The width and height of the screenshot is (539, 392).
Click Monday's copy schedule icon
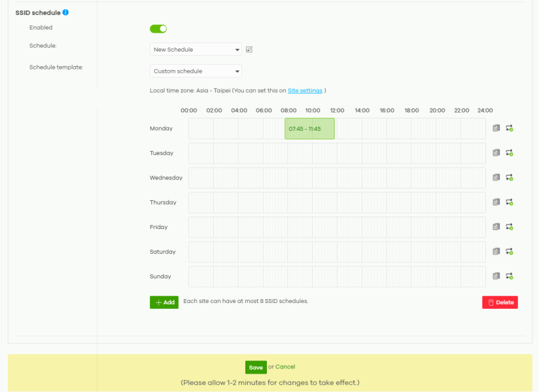[496, 128]
